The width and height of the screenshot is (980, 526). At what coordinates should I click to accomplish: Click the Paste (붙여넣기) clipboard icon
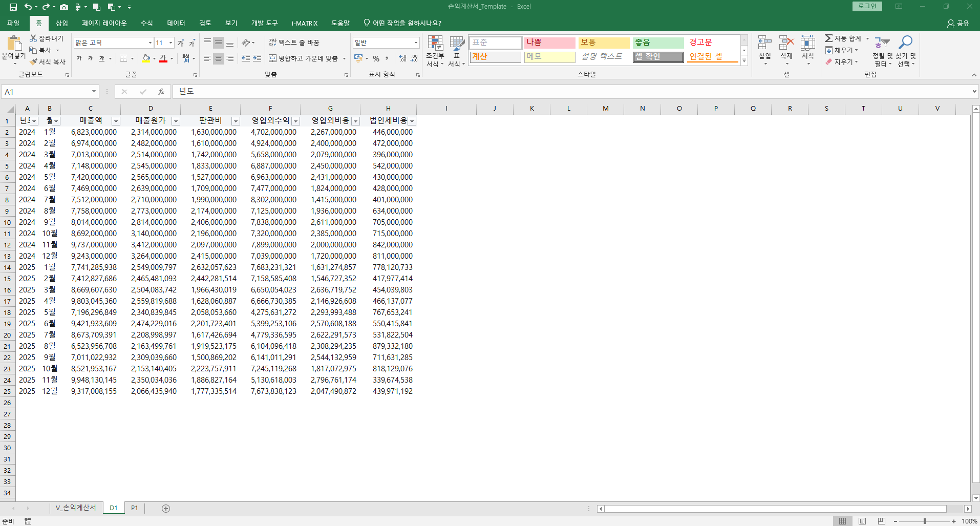14,44
